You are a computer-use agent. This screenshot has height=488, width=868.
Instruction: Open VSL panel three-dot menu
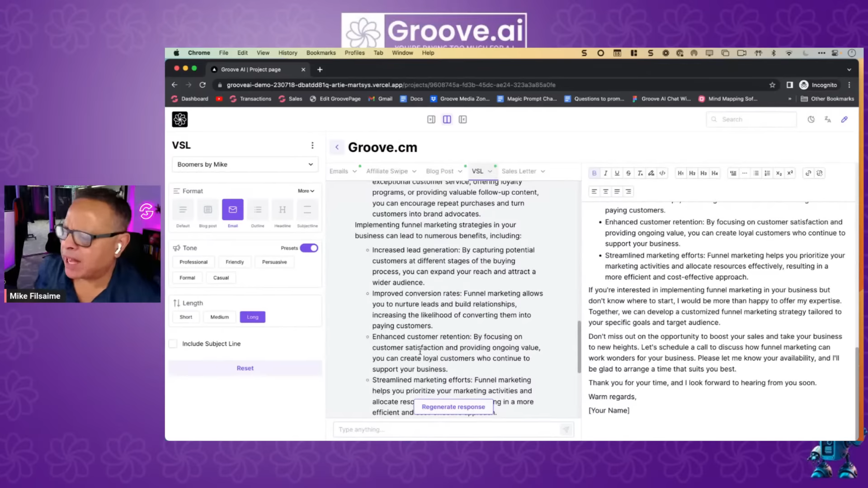[x=312, y=145]
